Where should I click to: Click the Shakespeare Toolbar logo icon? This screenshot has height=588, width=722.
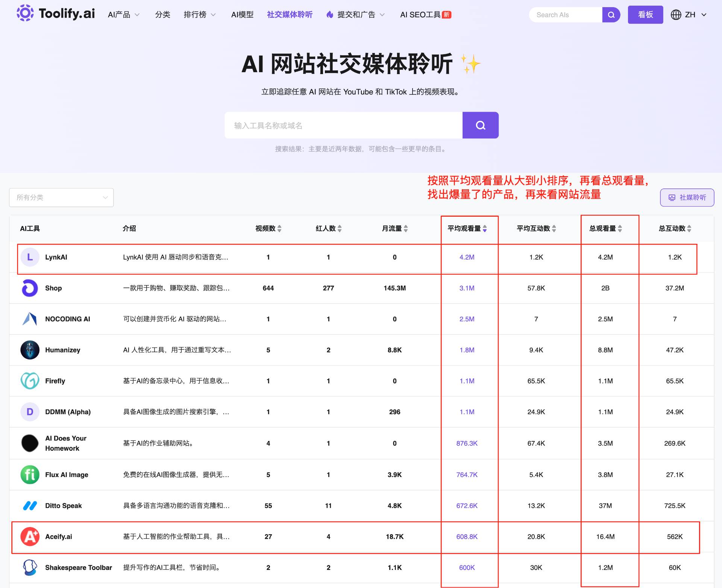coord(30,567)
